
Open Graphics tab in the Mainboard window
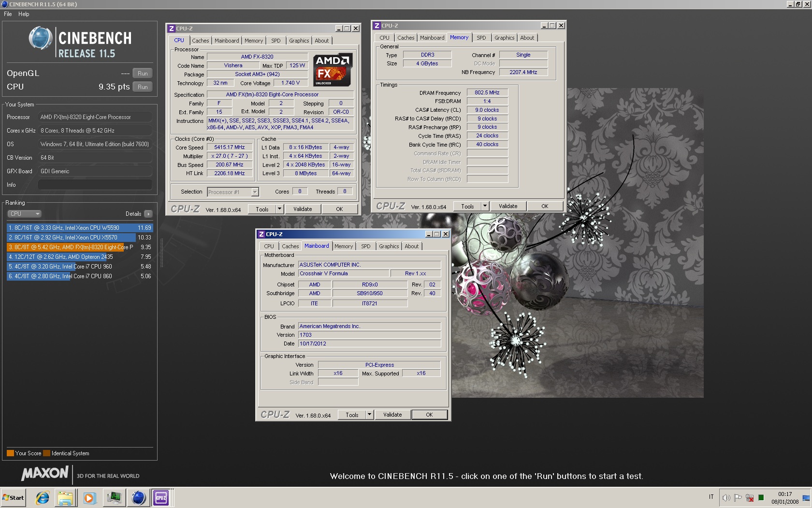point(389,246)
